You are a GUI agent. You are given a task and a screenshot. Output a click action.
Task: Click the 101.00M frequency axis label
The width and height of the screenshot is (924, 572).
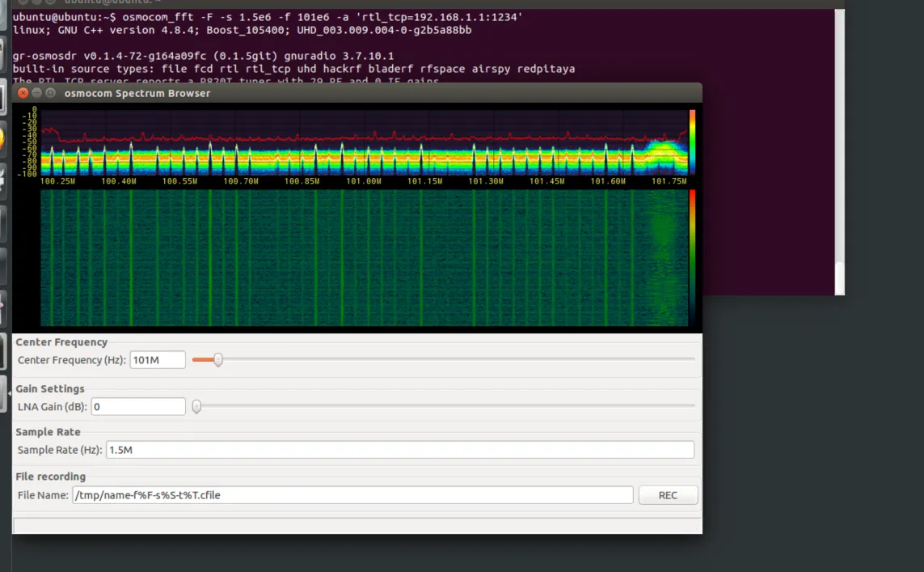click(x=364, y=181)
